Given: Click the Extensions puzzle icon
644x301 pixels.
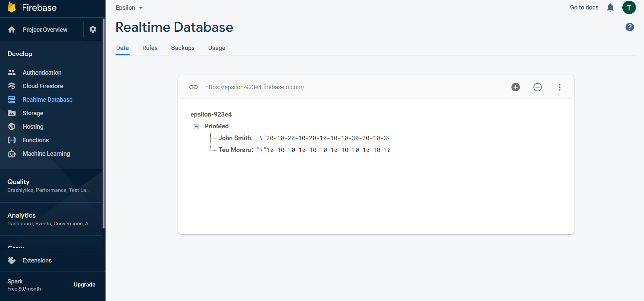Looking at the screenshot, I should (12, 260).
